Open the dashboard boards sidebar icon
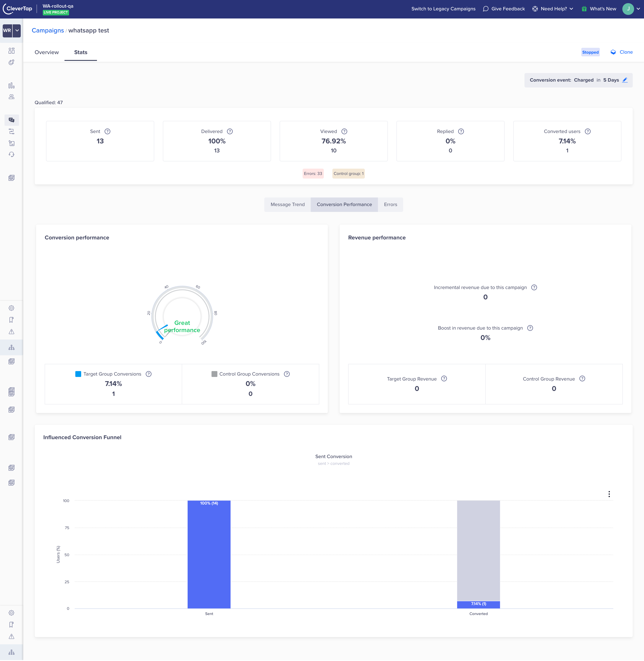The width and height of the screenshot is (644, 661). 11,51
